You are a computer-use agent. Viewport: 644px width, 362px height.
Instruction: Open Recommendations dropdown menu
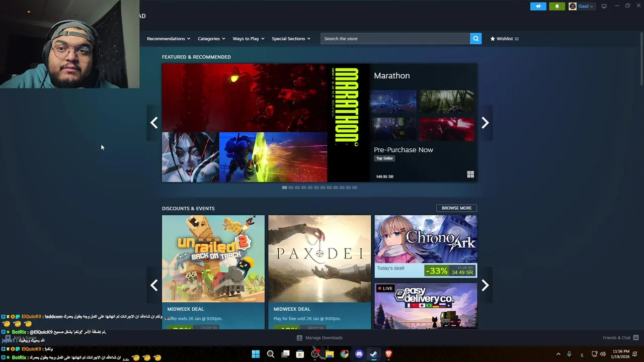pos(168,39)
